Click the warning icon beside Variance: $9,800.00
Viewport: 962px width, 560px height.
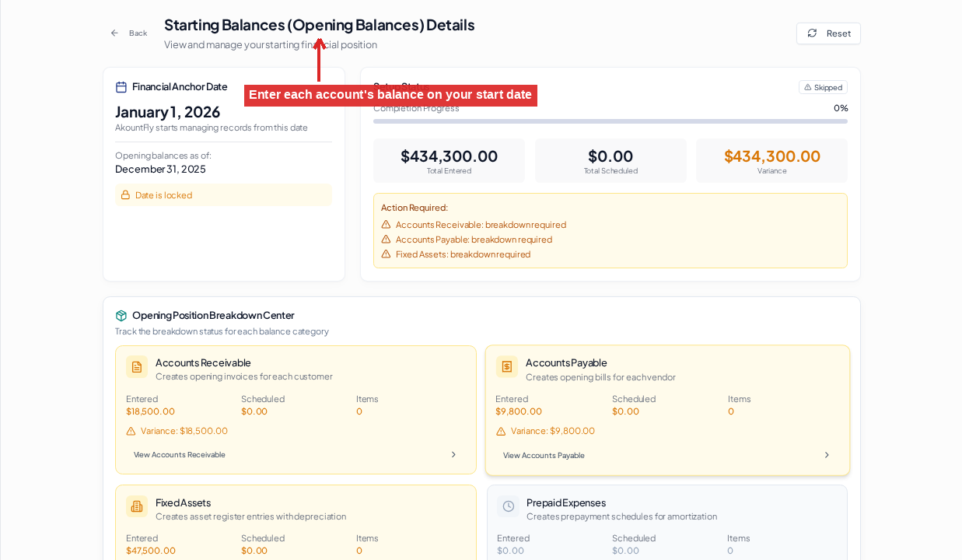pos(501,431)
